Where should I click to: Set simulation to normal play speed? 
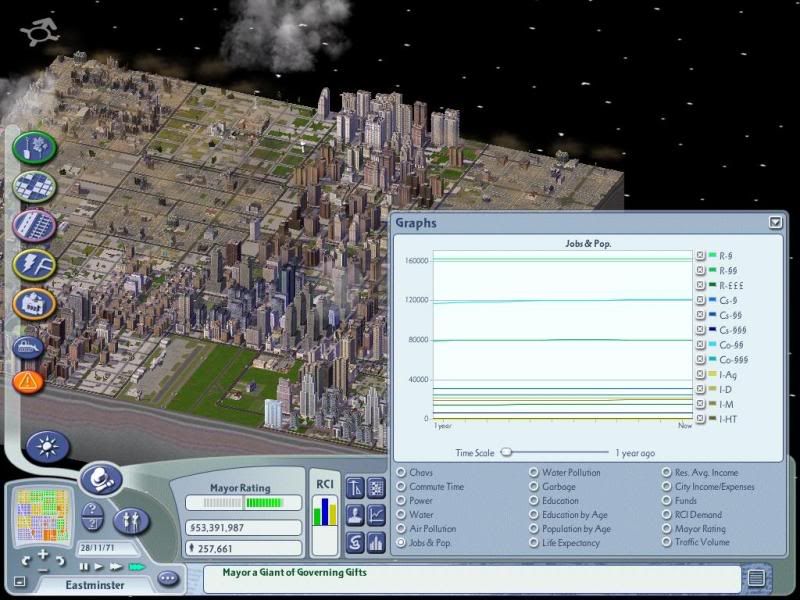[x=98, y=567]
